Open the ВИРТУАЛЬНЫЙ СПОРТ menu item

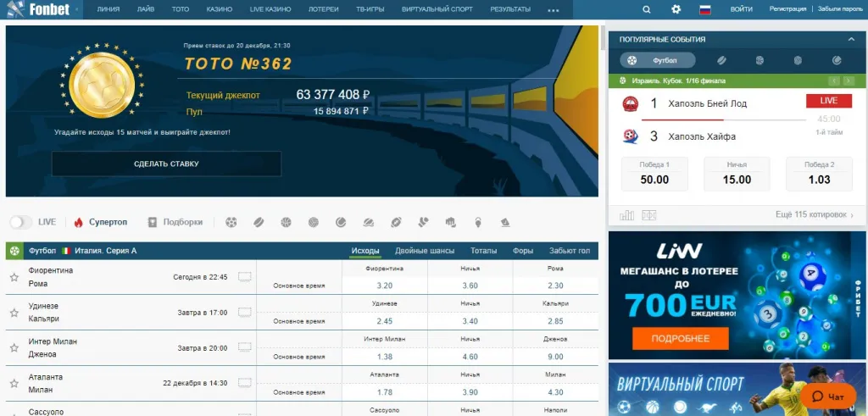tap(437, 9)
